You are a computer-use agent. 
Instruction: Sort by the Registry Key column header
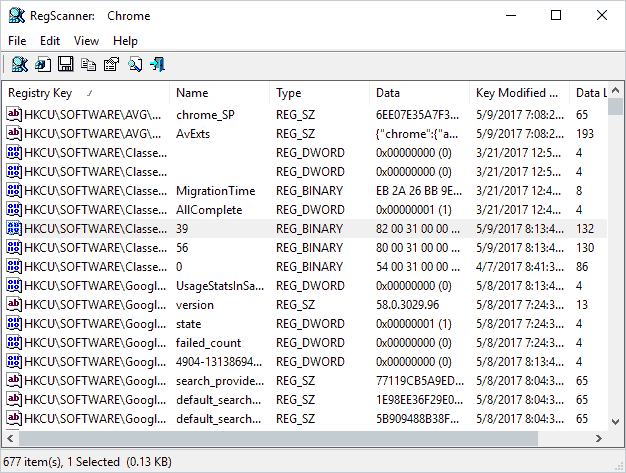(86, 93)
